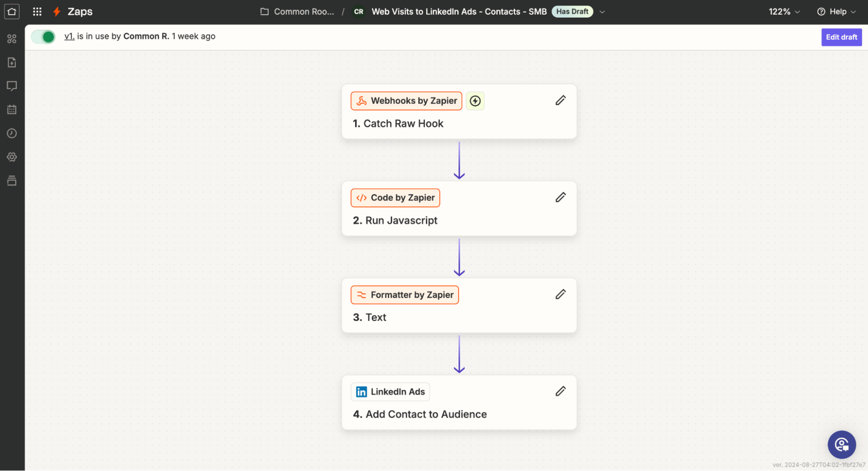Open Zap history clock icon
The image size is (868, 471).
[12, 133]
